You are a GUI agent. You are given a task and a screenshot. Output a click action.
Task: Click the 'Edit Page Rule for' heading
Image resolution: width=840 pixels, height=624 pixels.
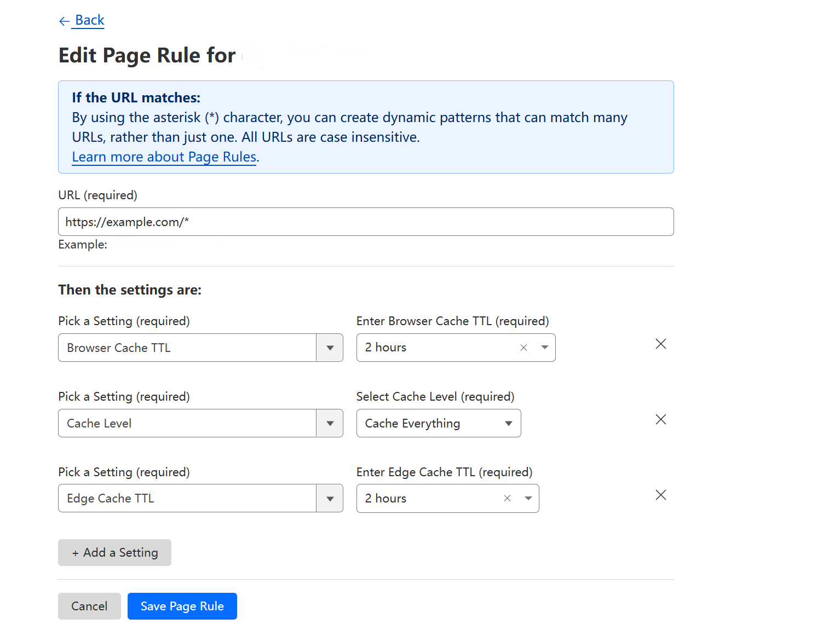coord(147,55)
